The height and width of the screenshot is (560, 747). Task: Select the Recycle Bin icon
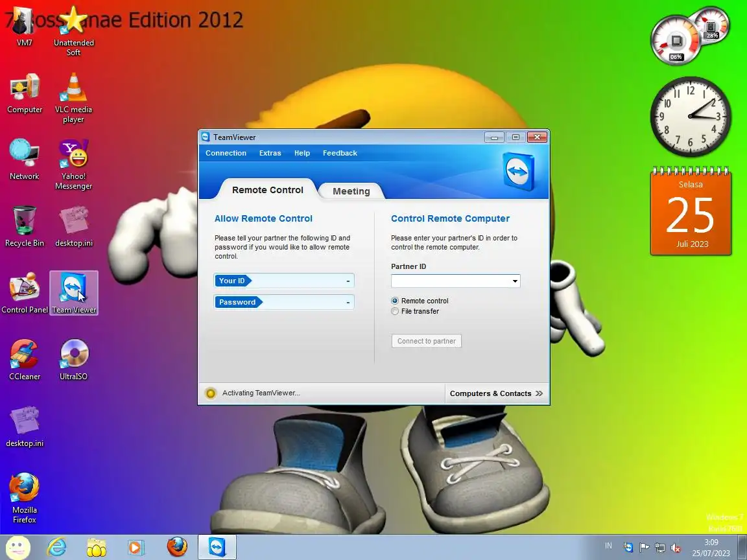[24, 227]
